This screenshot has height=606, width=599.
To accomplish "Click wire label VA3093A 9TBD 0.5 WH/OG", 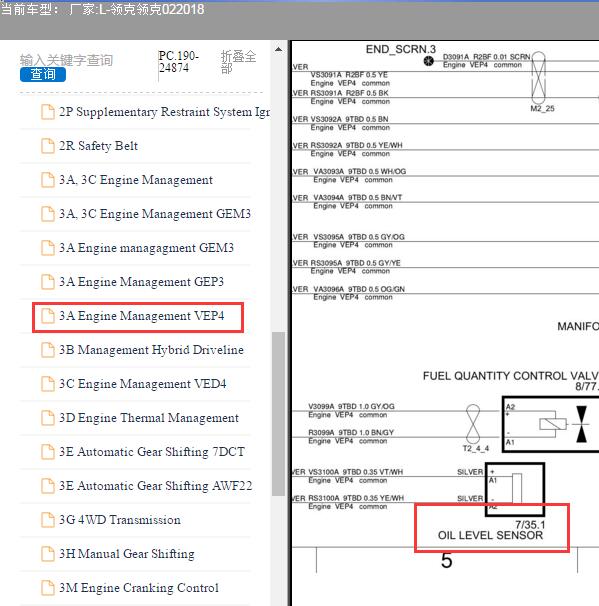I will click(x=359, y=171).
